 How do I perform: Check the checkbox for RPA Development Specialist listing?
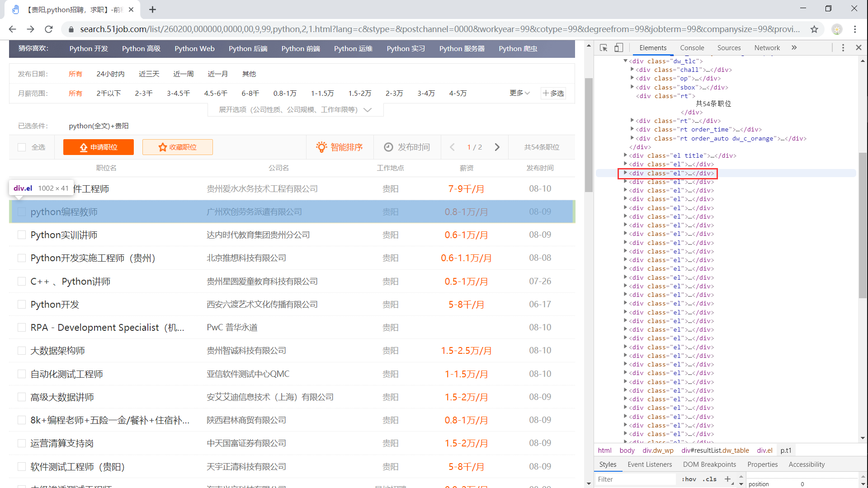(21, 327)
